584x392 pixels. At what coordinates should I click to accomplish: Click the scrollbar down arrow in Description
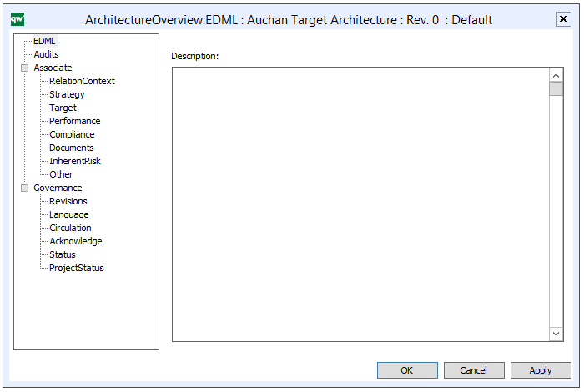click(556, 334)
